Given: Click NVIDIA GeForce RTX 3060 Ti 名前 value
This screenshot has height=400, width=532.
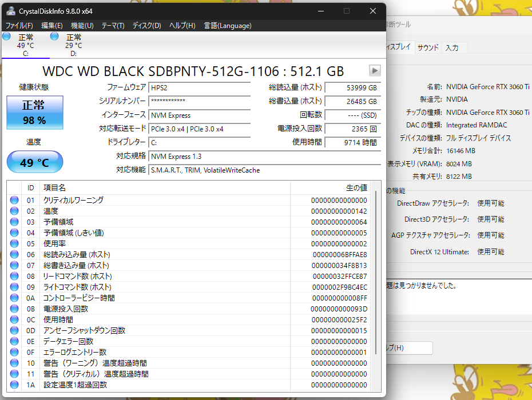Looking at the screenshot, I should pyautogui.click(x=487, y=87).
